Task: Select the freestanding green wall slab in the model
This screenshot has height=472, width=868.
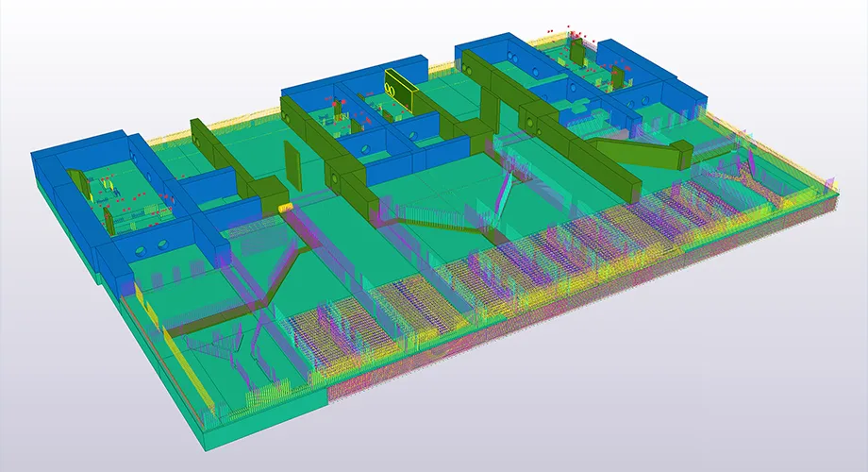Action: point(293,167)
